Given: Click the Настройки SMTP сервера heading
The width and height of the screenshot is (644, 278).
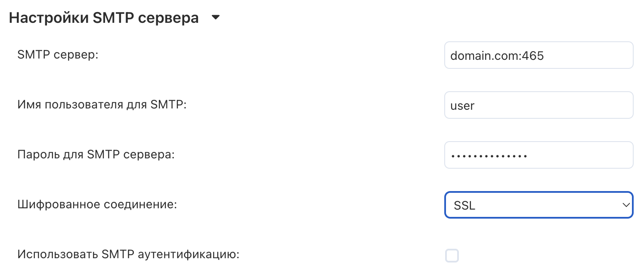Looking at the screenshot, I should click(104, 18).
